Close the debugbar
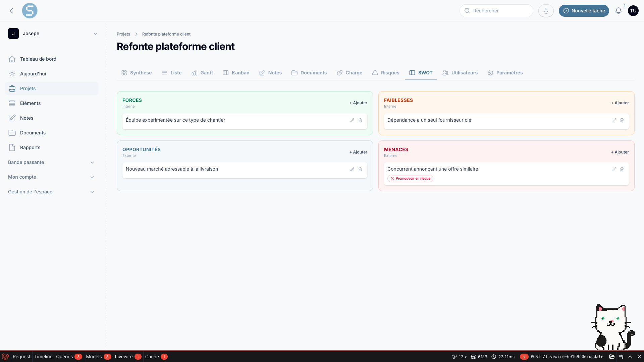Screen dimensions: 644x362 coord(639,357)
